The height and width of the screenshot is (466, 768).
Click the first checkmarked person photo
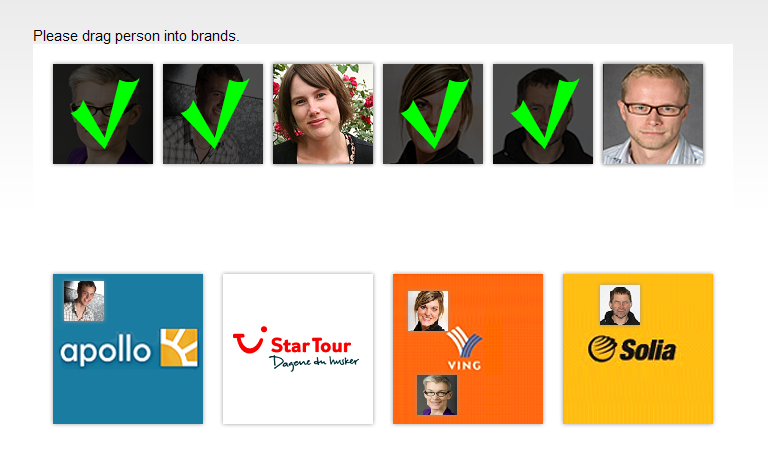(x=103, y=114)
